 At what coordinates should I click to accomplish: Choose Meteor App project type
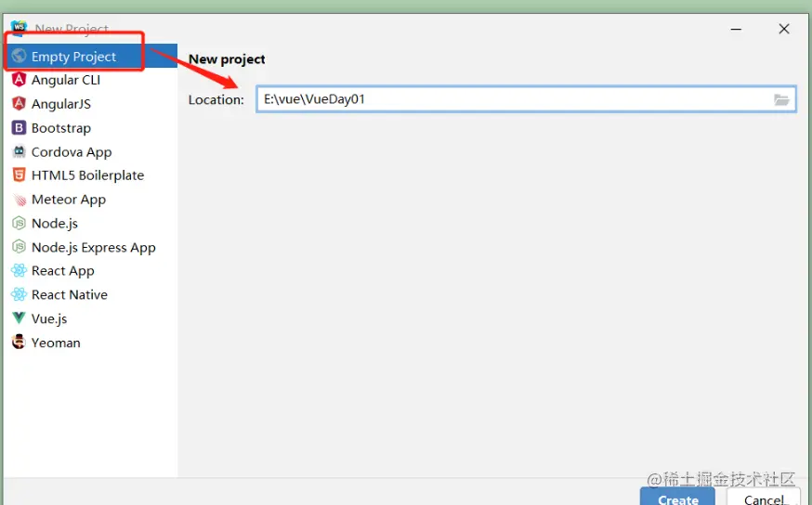click(91, 200)
